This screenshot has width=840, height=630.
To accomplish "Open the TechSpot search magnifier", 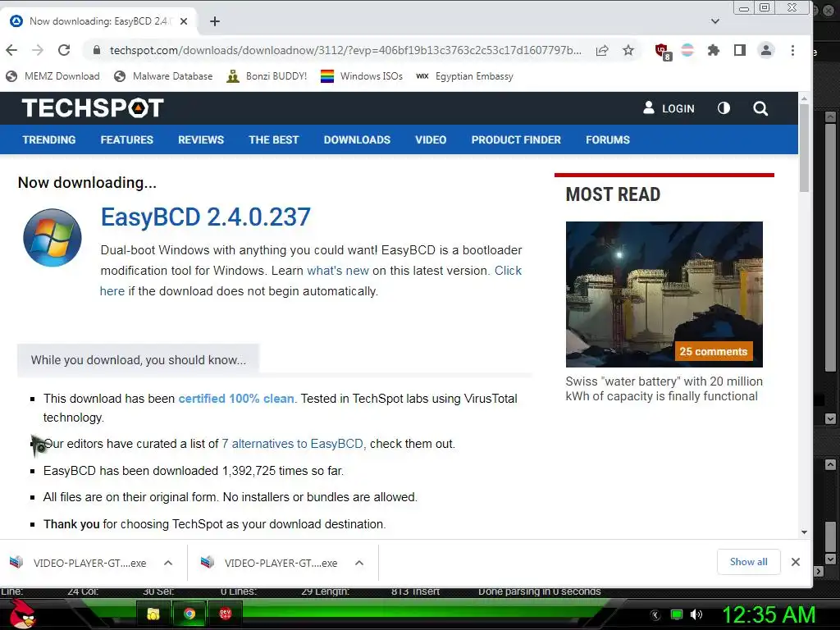I will coord(760,109).
